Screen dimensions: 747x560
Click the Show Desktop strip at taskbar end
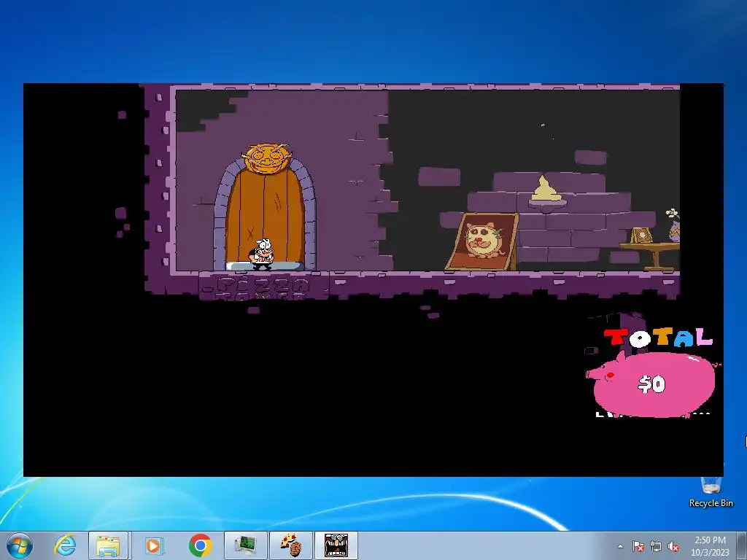click(x=742, y=545)
